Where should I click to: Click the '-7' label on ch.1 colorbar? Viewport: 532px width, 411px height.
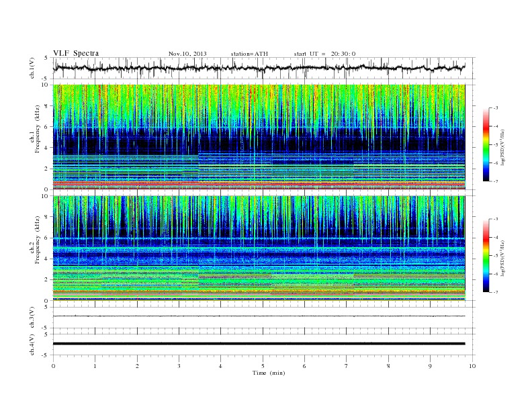pos(496,181)
